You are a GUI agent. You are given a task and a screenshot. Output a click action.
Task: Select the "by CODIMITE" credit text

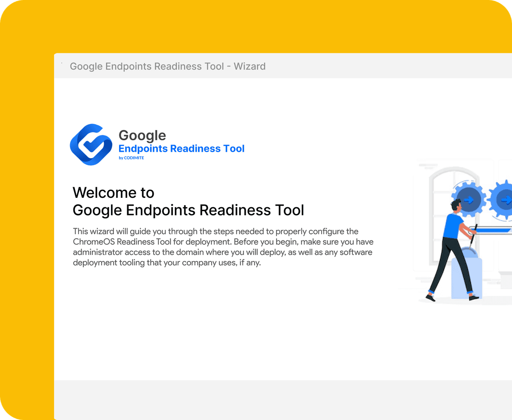pyautogui.click(x=131, y=158)
